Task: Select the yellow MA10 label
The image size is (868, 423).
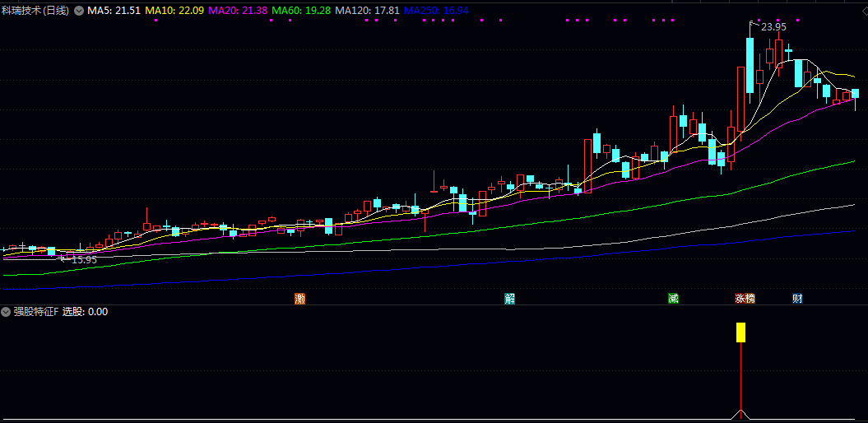Action: click(174, 11)
